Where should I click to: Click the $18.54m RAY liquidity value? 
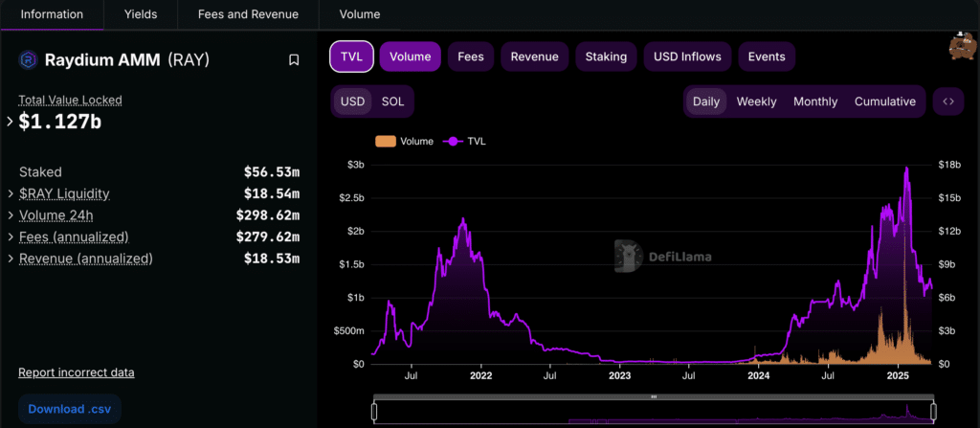[272, 194]
